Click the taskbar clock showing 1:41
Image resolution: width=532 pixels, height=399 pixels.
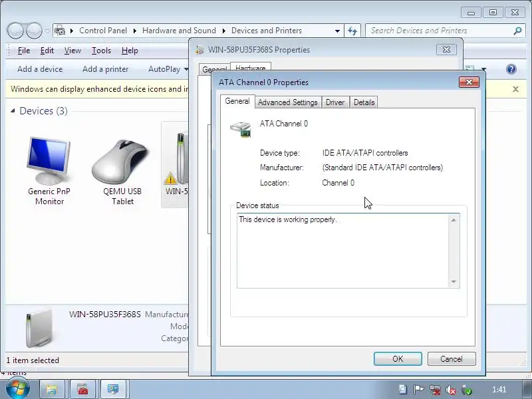(x=499, y=390)
